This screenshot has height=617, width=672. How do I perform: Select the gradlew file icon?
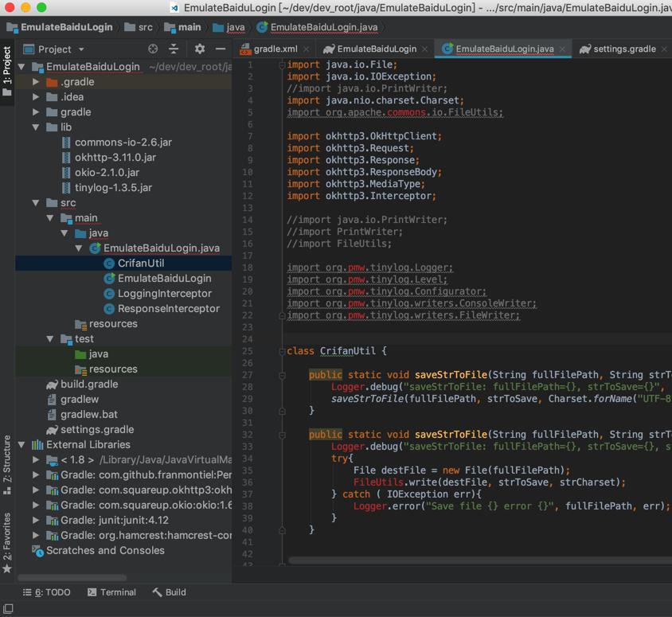point(52,400)
